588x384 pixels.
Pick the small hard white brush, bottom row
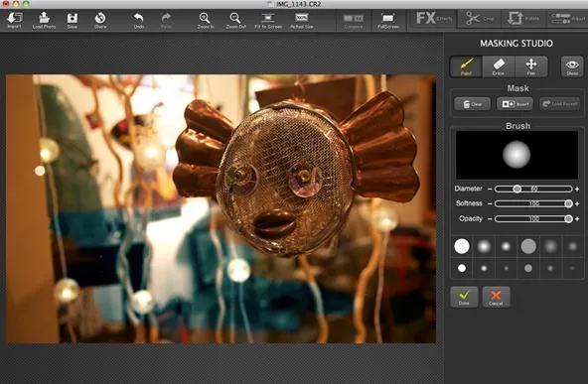(462, 268)
